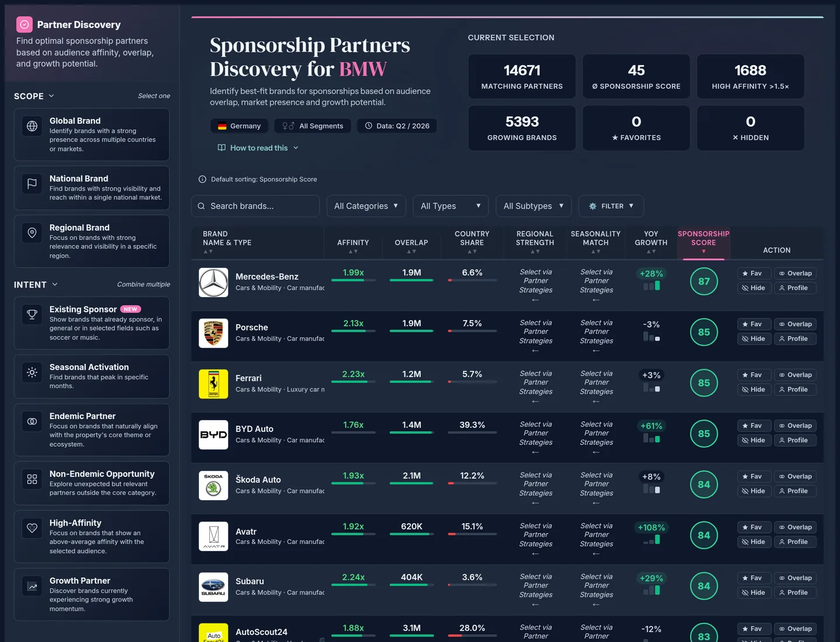Hide the Porsche row
Screen dimensions: 840x642
[x=754, y=339]
